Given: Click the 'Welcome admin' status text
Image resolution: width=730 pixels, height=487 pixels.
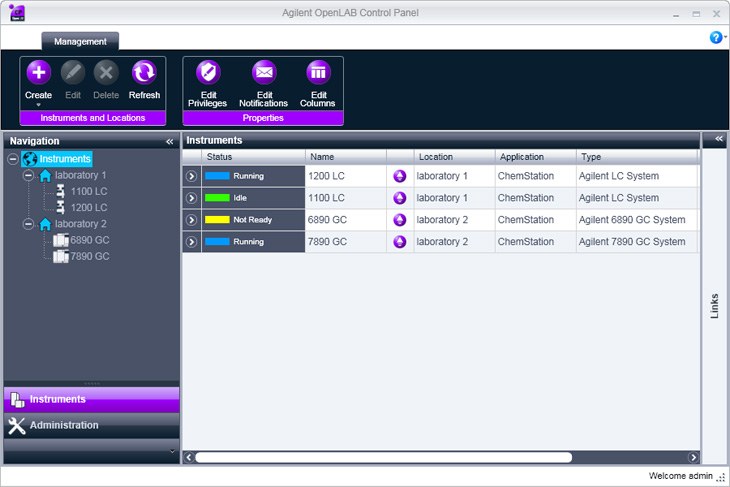Looking at the screenshot, I should pyautogui.click(x=680, y=476).
